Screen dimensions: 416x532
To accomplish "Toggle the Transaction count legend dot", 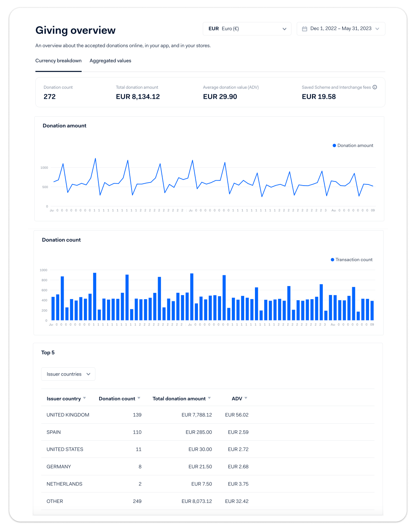I will click(333, 260).
